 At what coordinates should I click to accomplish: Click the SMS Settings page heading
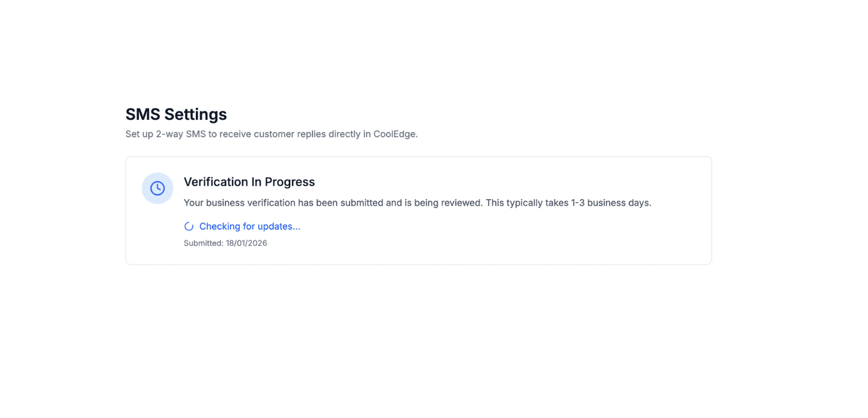point(176,114)
